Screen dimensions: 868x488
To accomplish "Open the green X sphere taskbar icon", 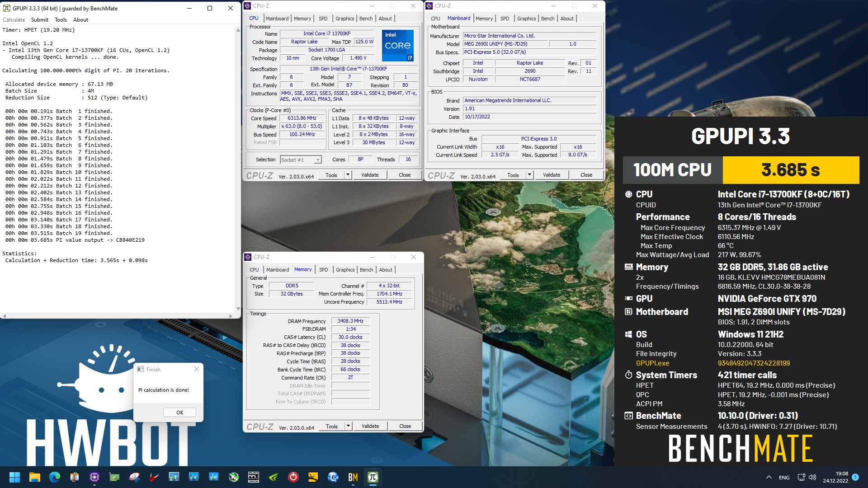I will click(x=233, y=477).
